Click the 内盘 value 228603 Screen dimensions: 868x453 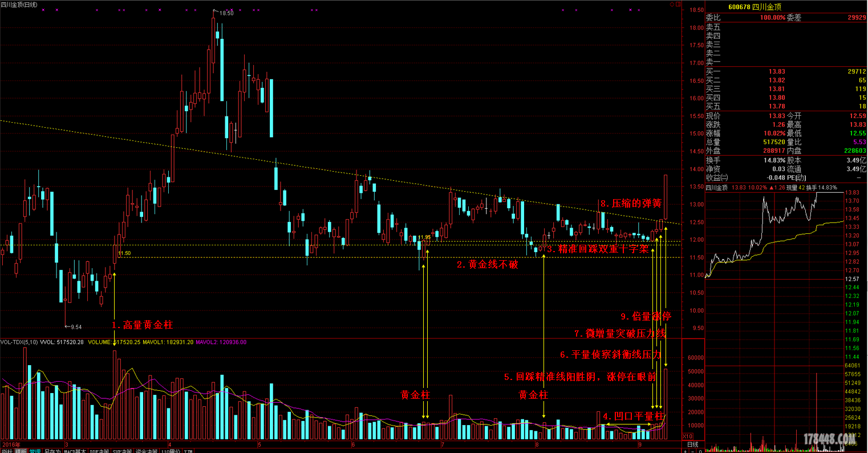point(855,151)
